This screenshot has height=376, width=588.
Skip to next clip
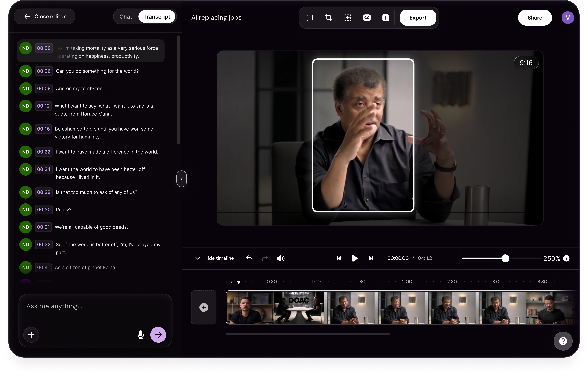click(x=371, y=258)
